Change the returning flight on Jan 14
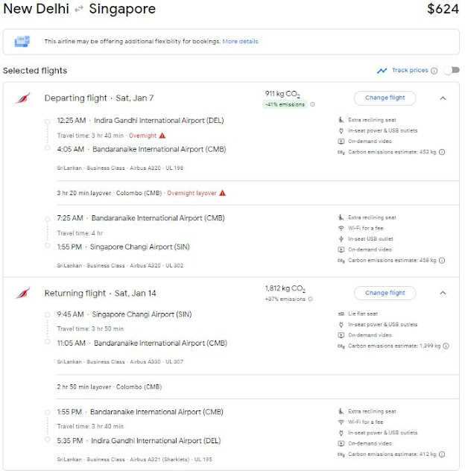Viewport: 465px width, 476px height. tap(385, 293)
